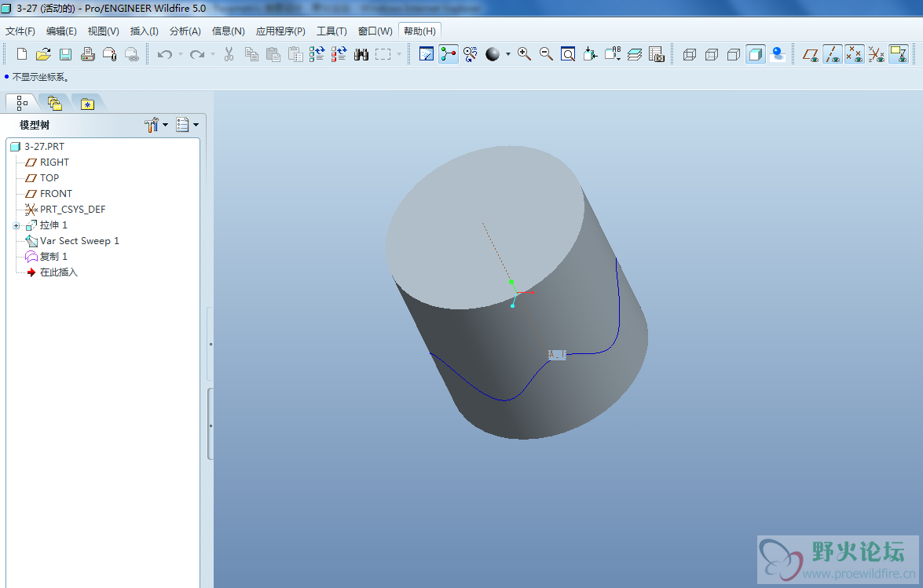923x588 pixels.
Task: Switch to Hidden Line display style
Action: click(x=712, y=55)
